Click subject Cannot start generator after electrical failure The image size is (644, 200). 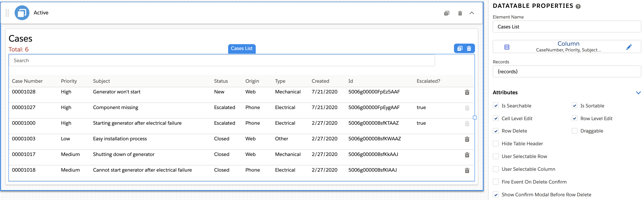(x=142, y=170)
